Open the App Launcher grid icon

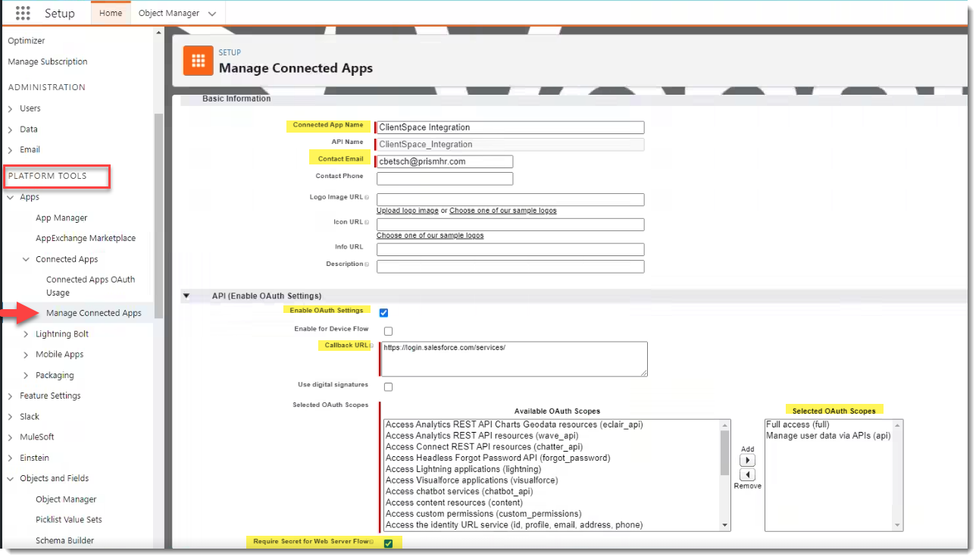23,14
